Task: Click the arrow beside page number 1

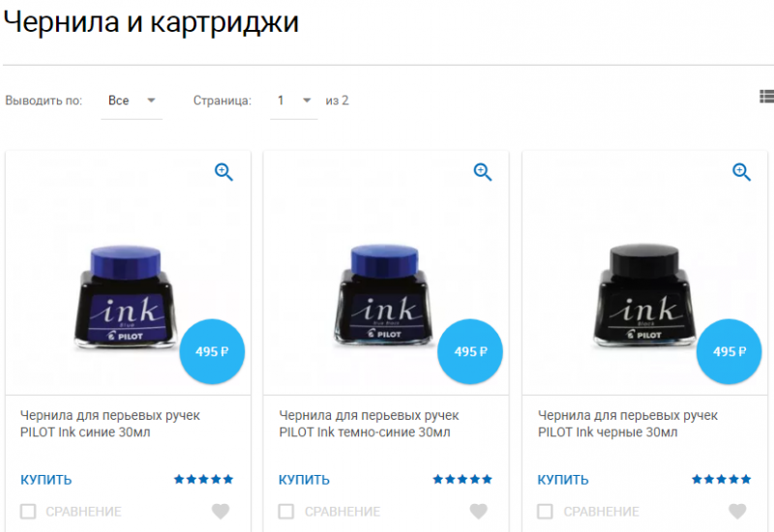Action: tap(307, 101)
